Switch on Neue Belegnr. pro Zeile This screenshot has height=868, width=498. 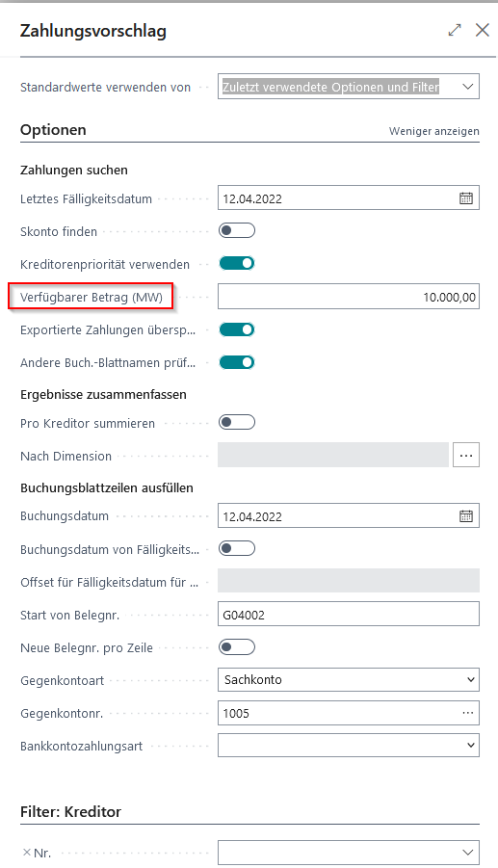pyautogui.click(x=237, y=647)
